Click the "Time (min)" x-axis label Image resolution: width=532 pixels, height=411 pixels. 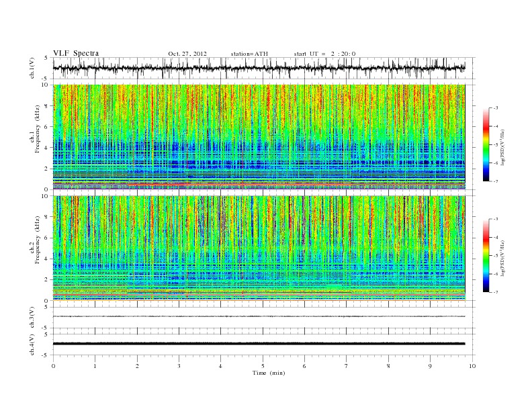tap(269, 373)
